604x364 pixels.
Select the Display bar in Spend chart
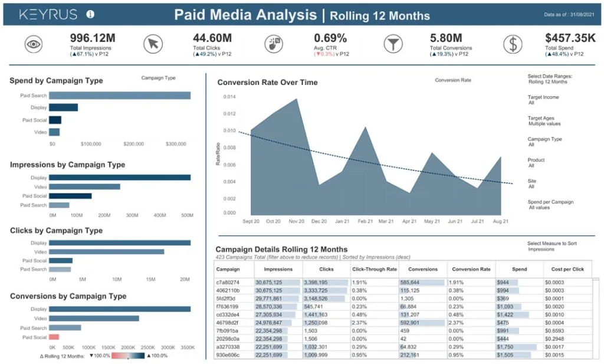[x=63, y=107]
